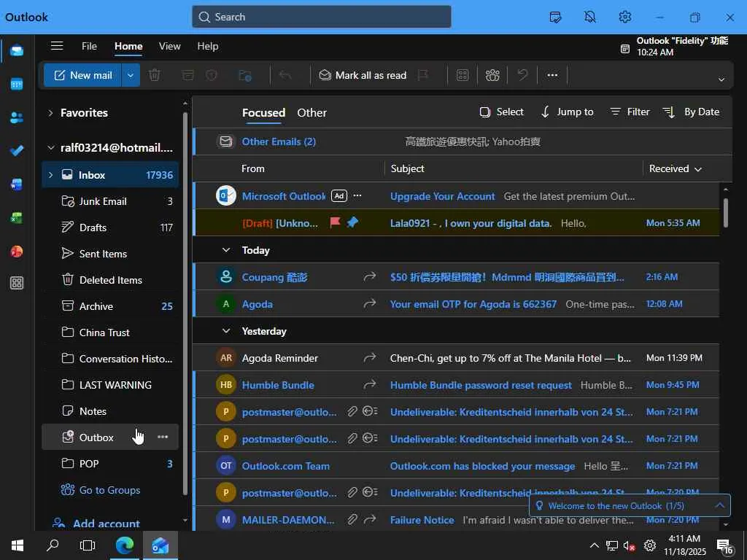Toggle the hamburger navigation pane button

tap(57, 46)
